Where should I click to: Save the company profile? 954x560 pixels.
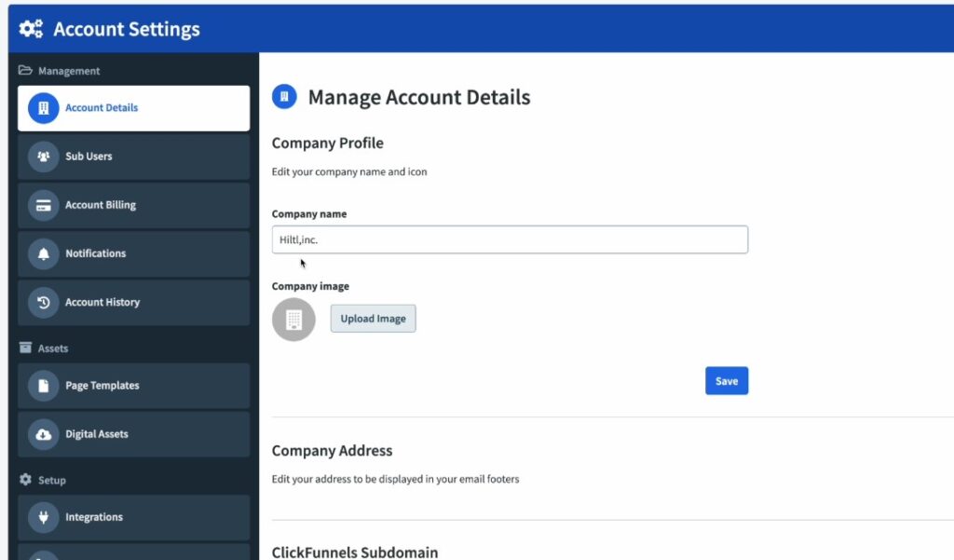(x=727, y=380)
